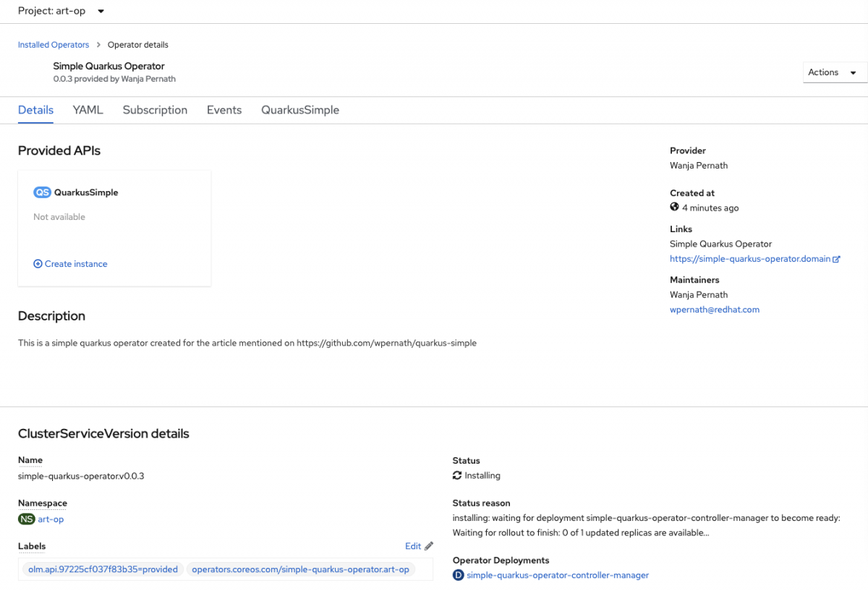Open the Subscription tab
The height and width of the screenshot is (591, 868).
155,110
